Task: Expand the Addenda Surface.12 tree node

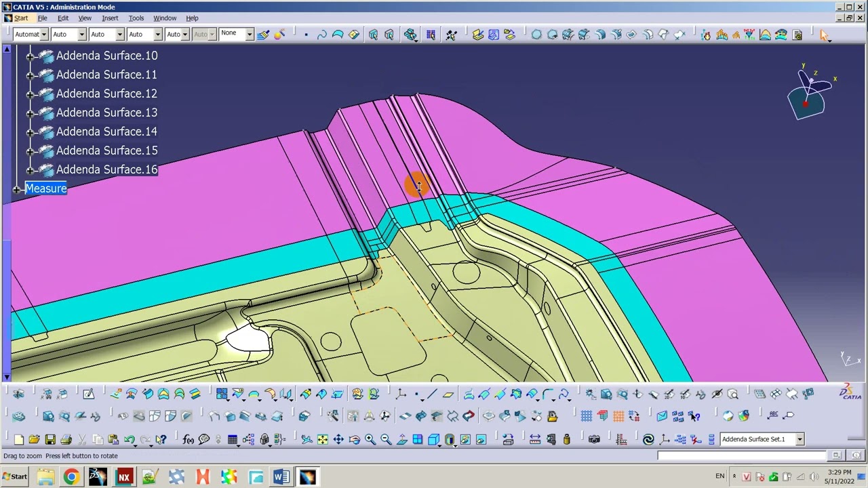Action: coord(28,94)
